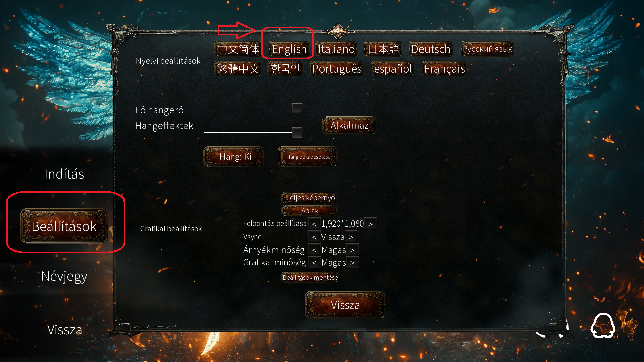Open the QQ penguin icon
The height and width of the screenshot is (362, 644).
603,325
